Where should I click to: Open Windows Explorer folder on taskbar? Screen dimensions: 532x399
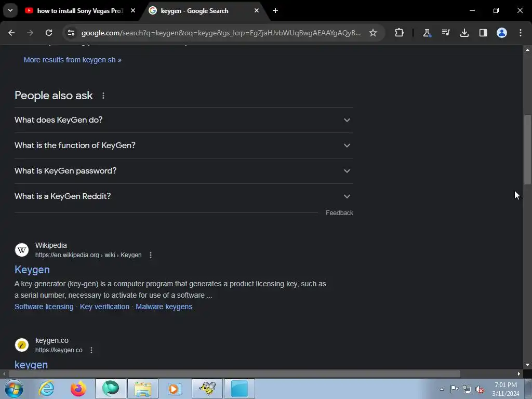143,389
